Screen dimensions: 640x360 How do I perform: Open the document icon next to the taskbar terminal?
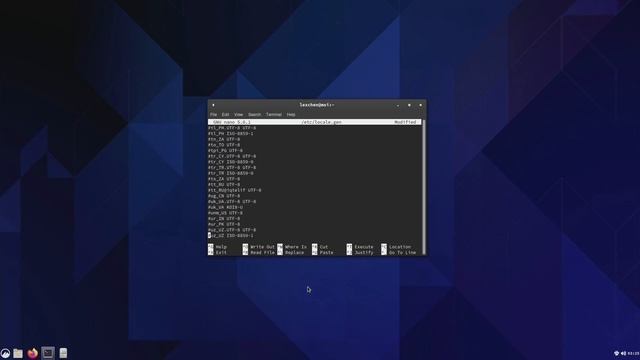point(63,353)
